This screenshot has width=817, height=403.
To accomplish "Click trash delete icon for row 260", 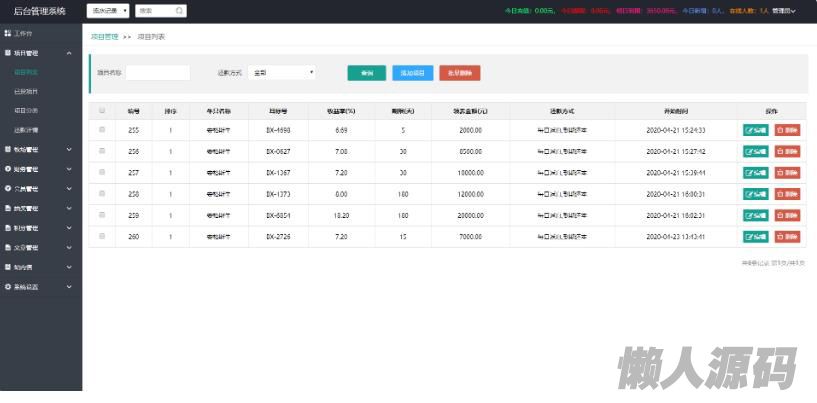I will point(781,237).
